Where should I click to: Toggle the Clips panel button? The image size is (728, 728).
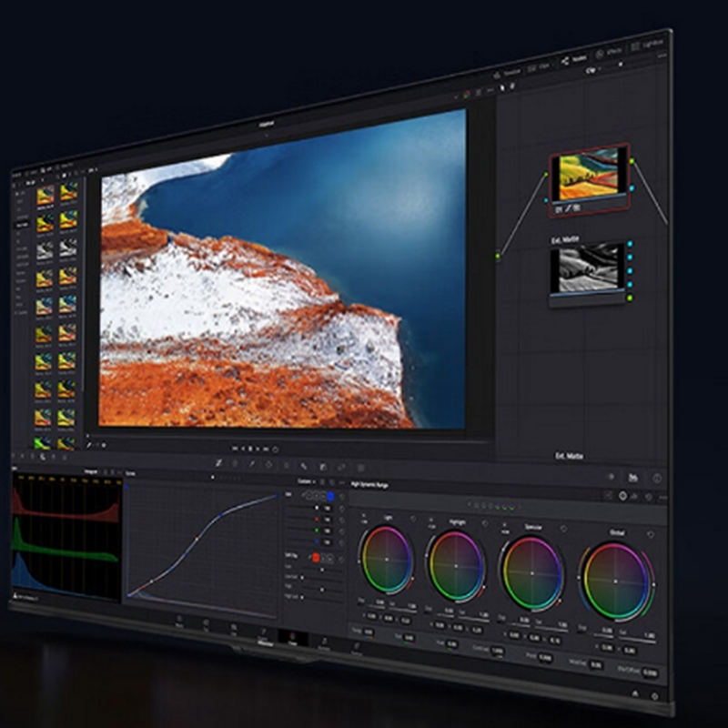click(539, 66)
